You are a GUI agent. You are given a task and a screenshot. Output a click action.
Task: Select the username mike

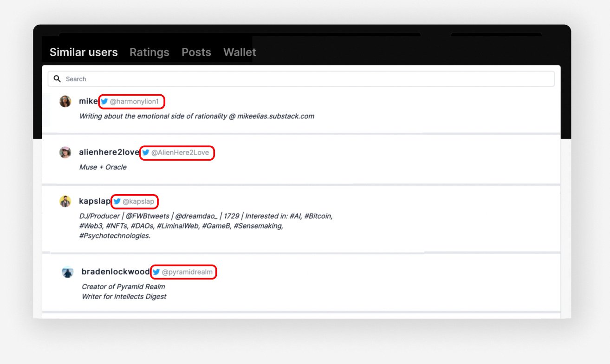[89, 101]
